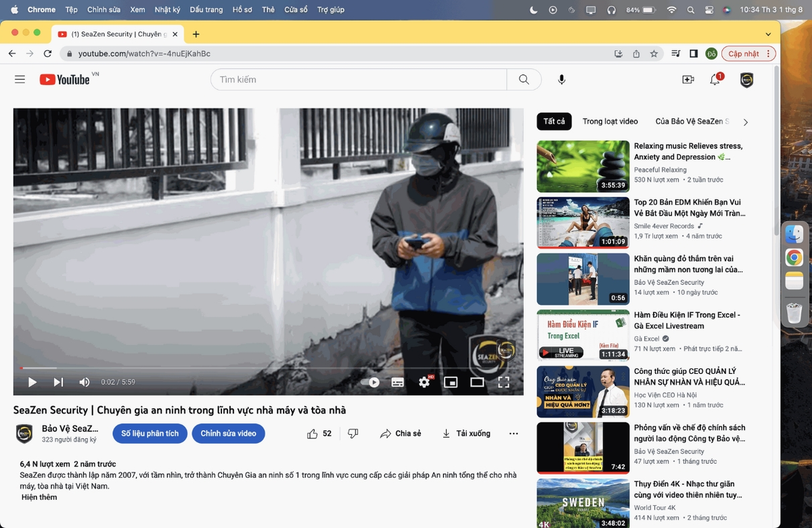Open Relaxing music Relieves stress thumbnail
812x528 pixels.
(583, 166)
